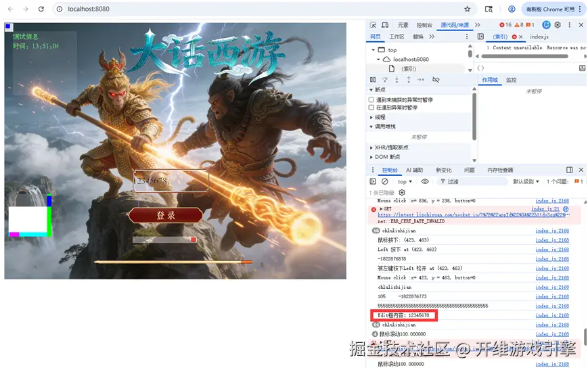Collapse the 断点 section
Screen dimensions: 588x370
371,90
